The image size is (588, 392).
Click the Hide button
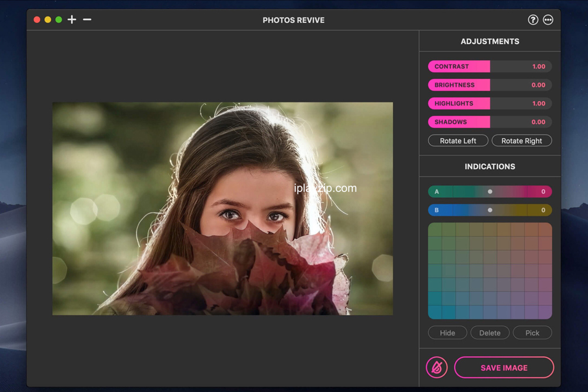(447, 333)
